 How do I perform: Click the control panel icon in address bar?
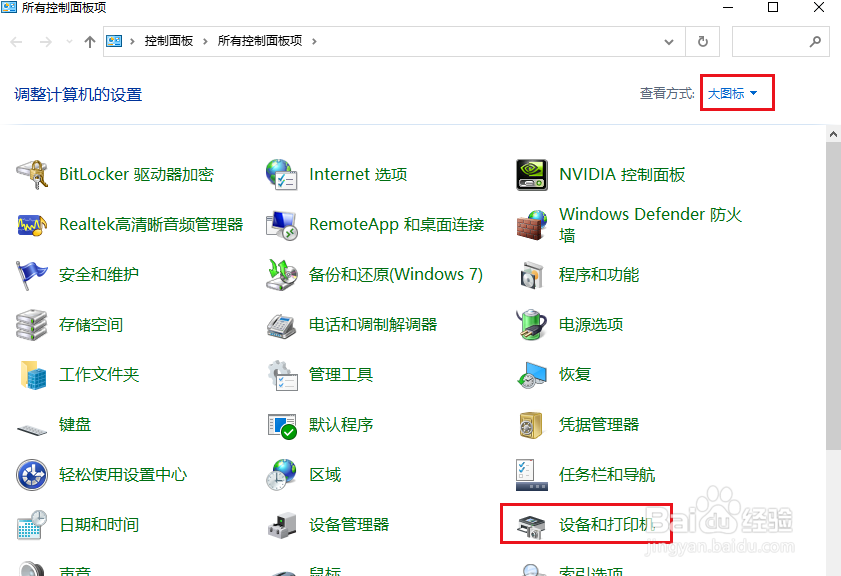click(x=114, y=41)
